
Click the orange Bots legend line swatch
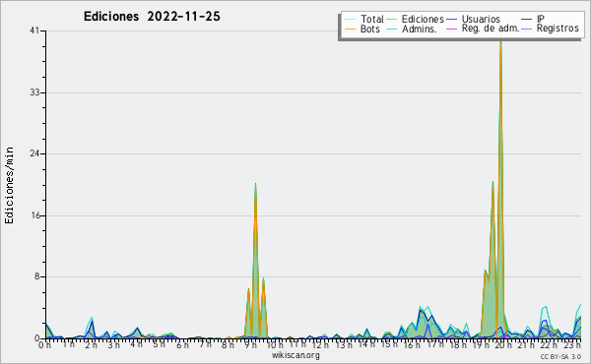pyautogui.click(x=350, y=29)
